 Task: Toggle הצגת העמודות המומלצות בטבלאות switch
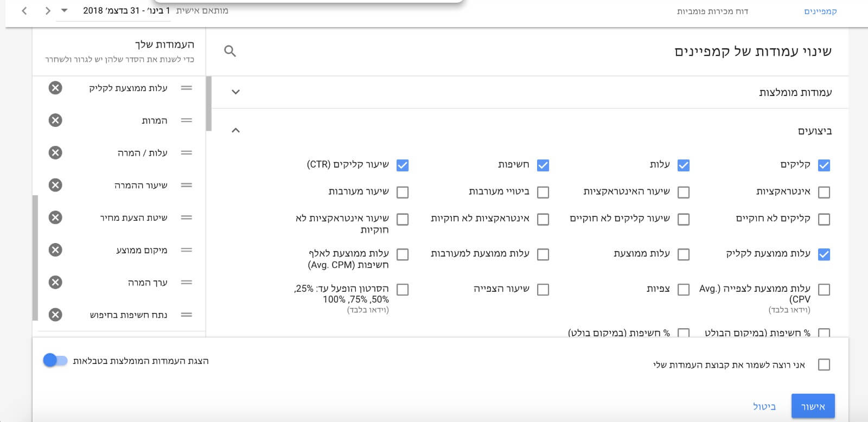point(55,361)
